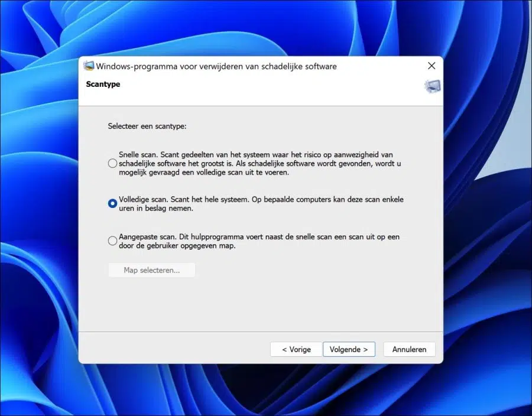Continue with the Volgende button
This screenshot has height=416, width=532.
click(349, 349)
